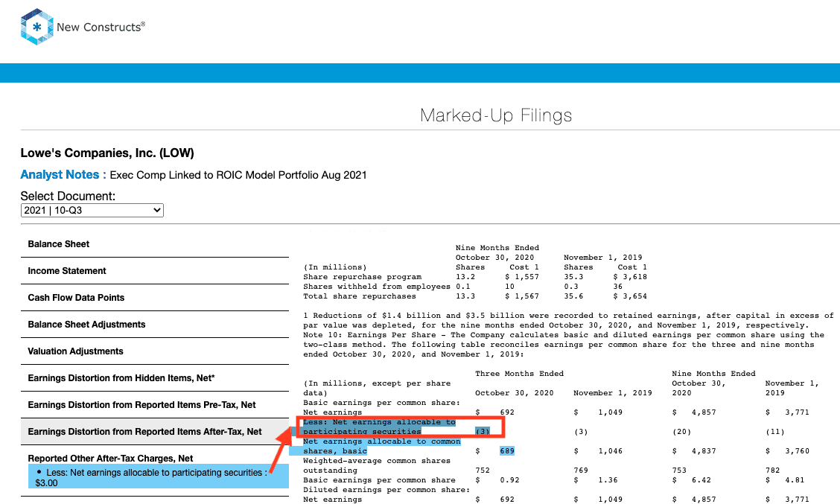
Task: Open Earnings Distortion from Reported Items Pre-Tax
Action: tap(155, 405)
